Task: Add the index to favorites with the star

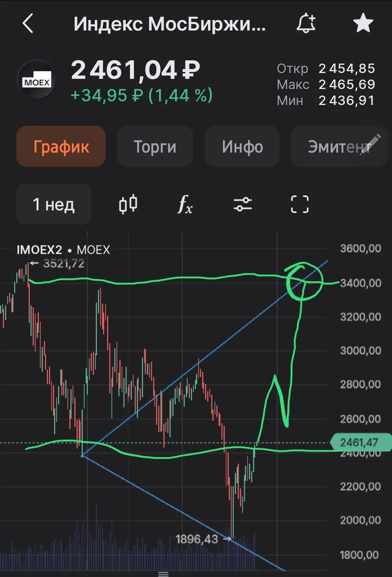Action: click(363, 23)
